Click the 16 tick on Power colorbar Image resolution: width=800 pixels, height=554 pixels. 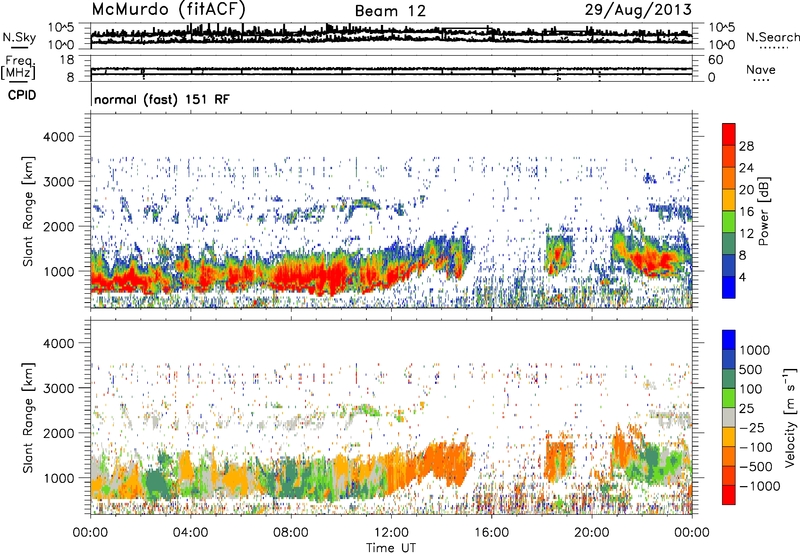point(746,212)
